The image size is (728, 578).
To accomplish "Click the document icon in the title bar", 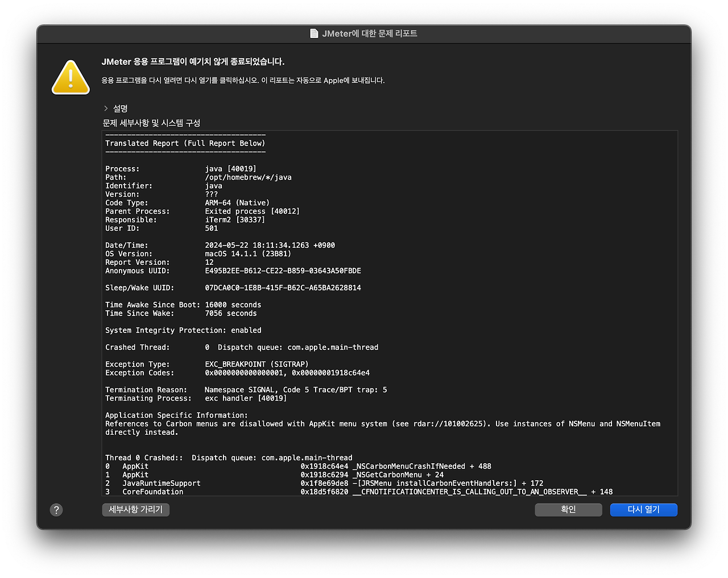I will 314,34.
